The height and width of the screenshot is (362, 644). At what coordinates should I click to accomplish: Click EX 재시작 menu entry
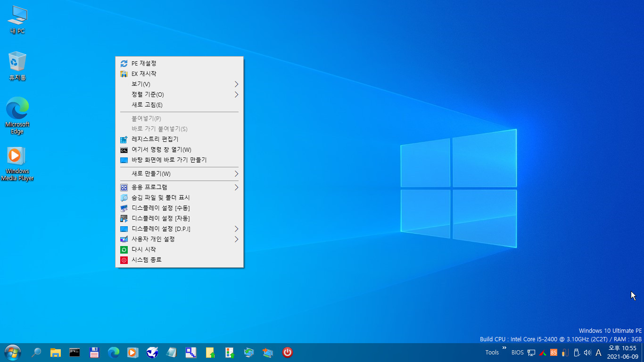click(179, 74)
